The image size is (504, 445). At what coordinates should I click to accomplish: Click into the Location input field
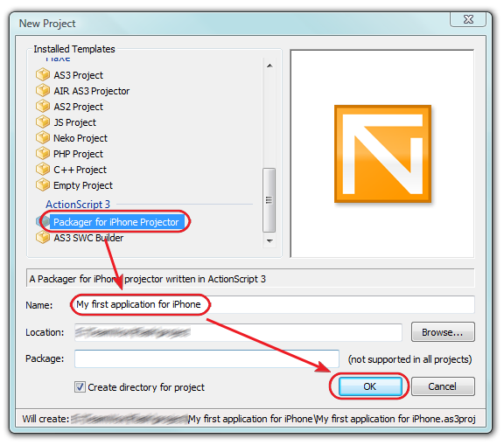(x=238, y=332)
